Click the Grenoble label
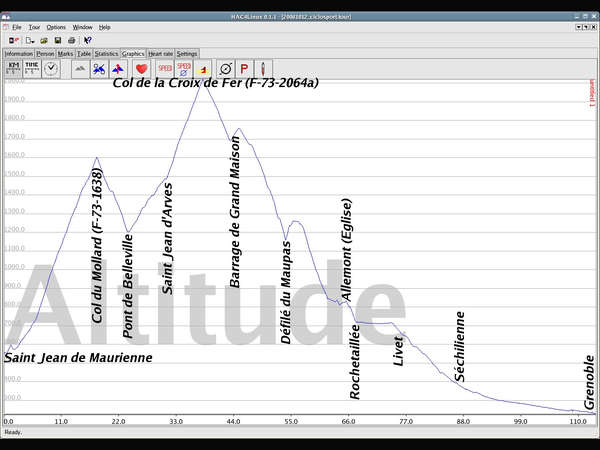Image resolution: width=600 pixels, height=450 pixels. pyautogui.click(x=589, y=383)
